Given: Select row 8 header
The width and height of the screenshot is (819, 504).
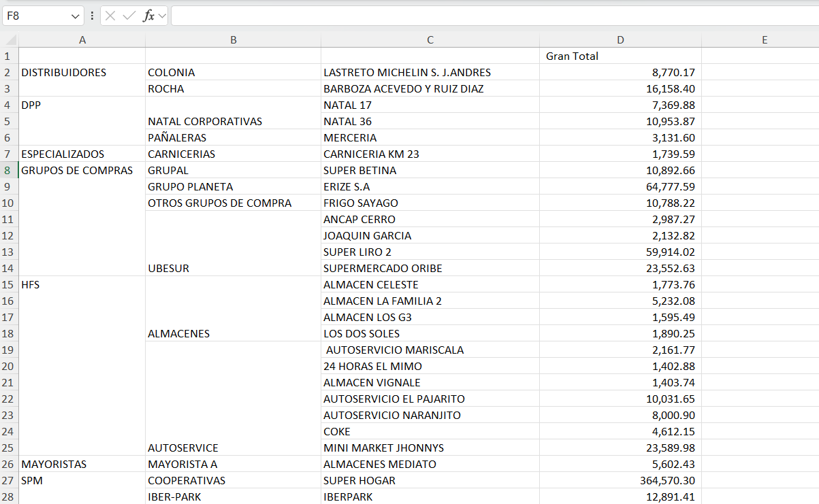Looking at the screenshot, I should [9, 170].
